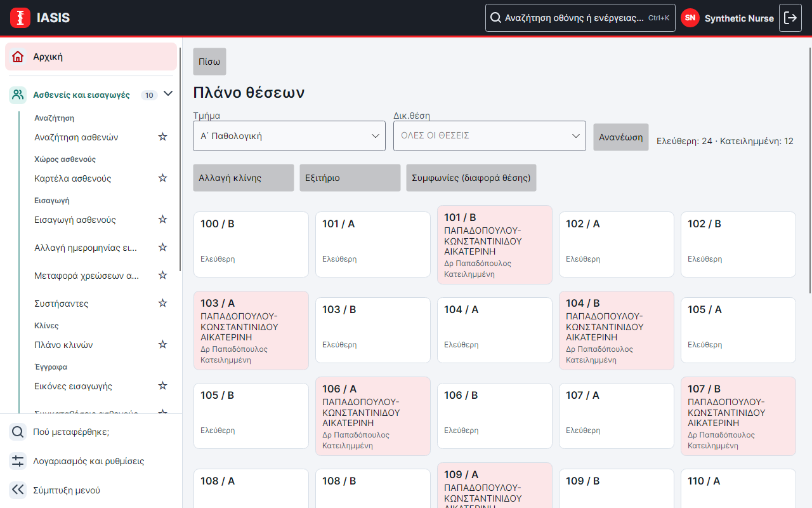Click the Πού μεταφέρθηκε search icon
The width and height of the screenshot is (812, 508).
pos(18,432)
